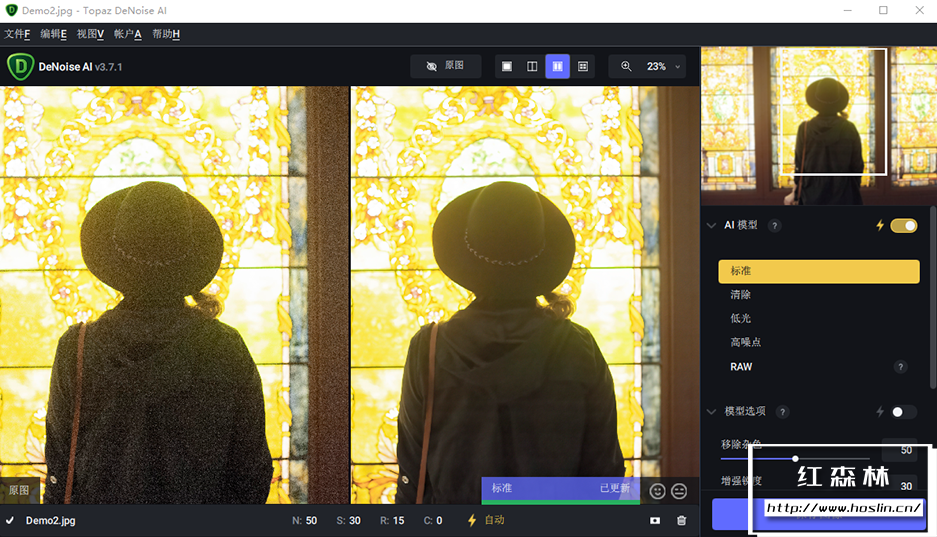Open the 23% zoom level dropdown
937x537 pixels.
(x=663, y=66)
